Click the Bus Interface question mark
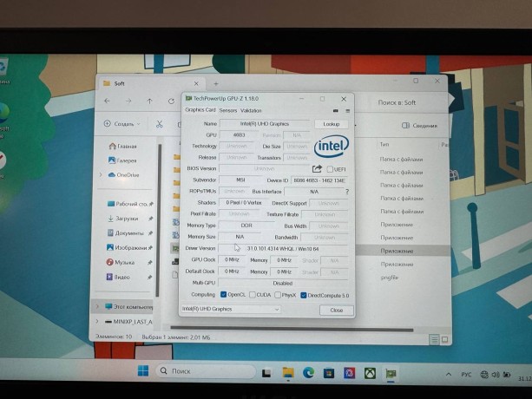Viewport: 532px width, 399px height. coord(347,192)
